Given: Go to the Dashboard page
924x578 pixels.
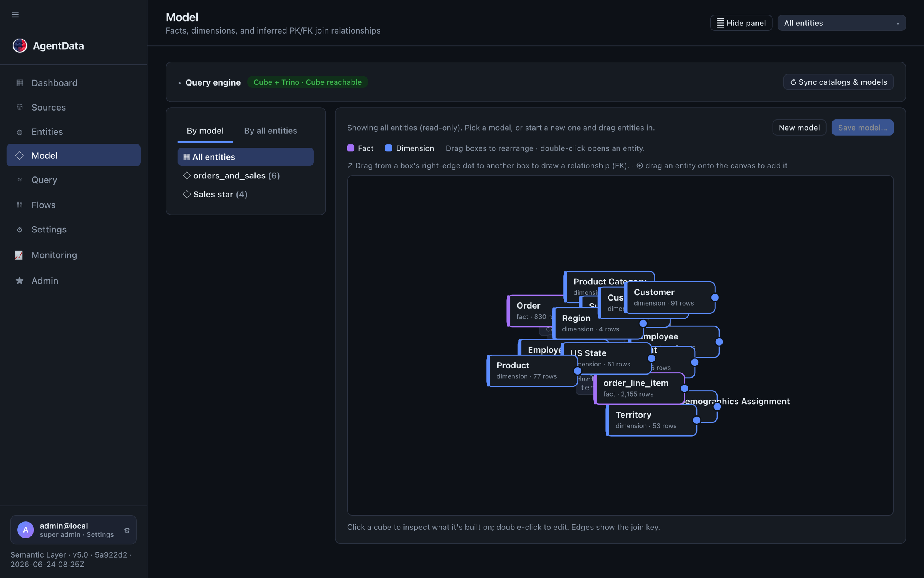Looking at the screenshot, I should pos(74,83).
